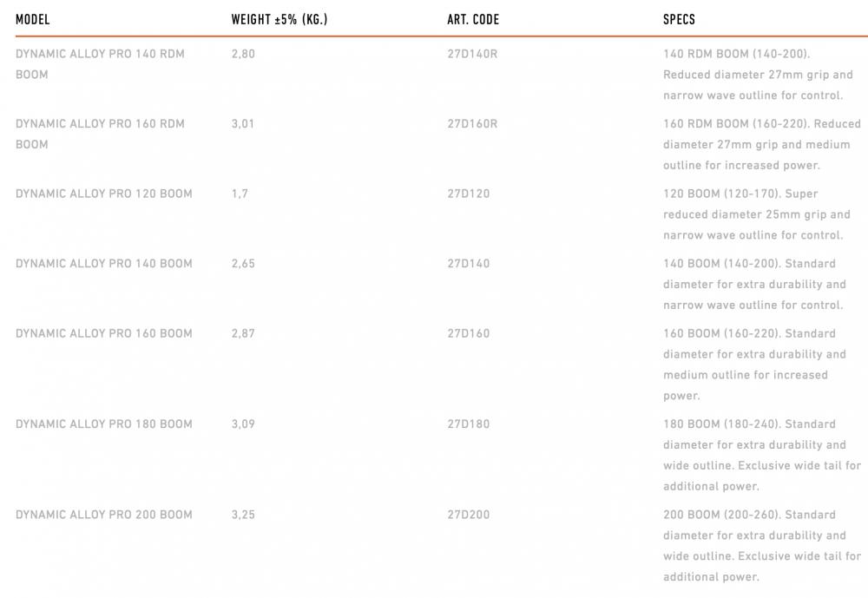
Task: Select Dynamic Alloy Pro 120 Boom row
Action: tap(104, 194)
